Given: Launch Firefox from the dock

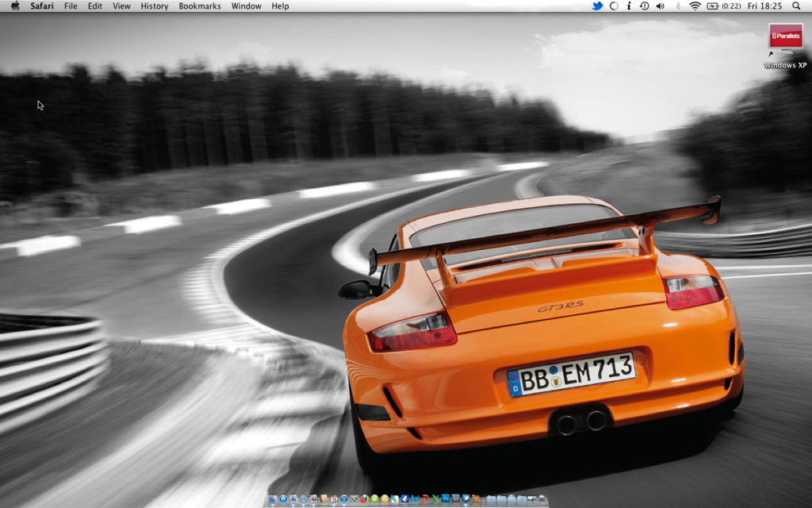Looking at the screenshot, I should coord(364,499).
